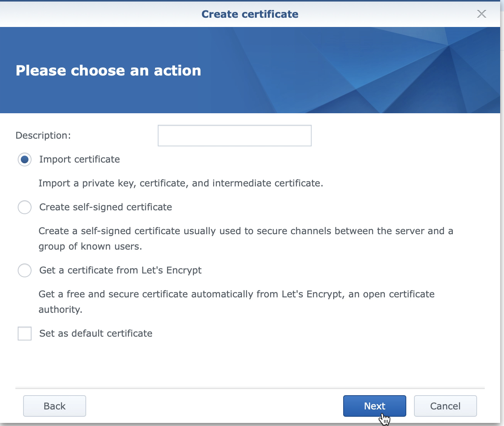This screenshot has width=504, height=426.
Task: Close the Create certificate dialog
Action: click(x=481, y=14)
